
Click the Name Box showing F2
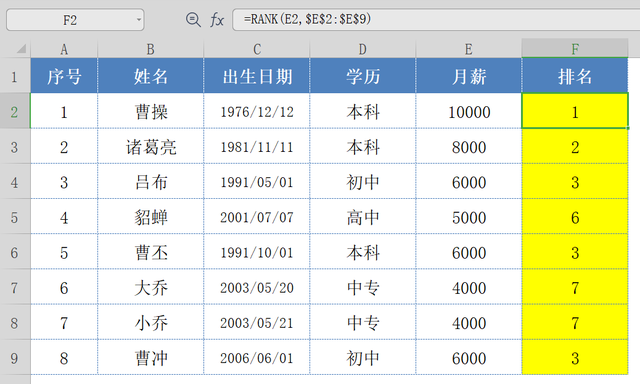coord(75,20)
